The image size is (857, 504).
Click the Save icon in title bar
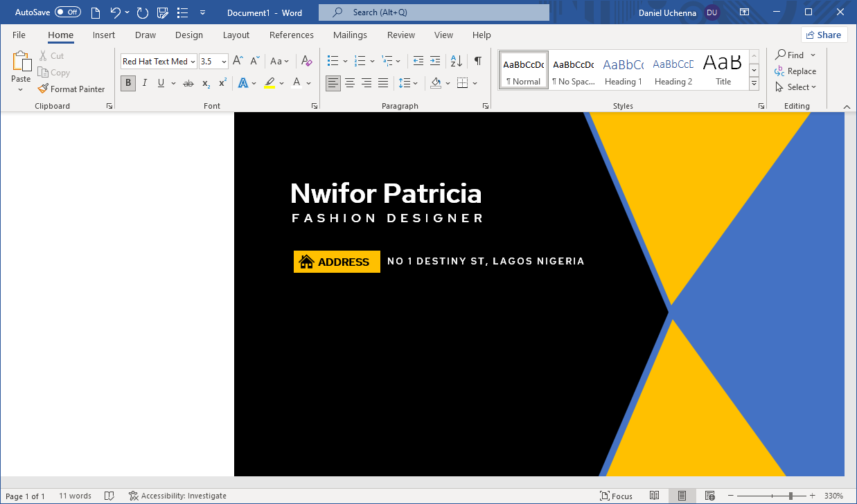click(x=163, y=12)
